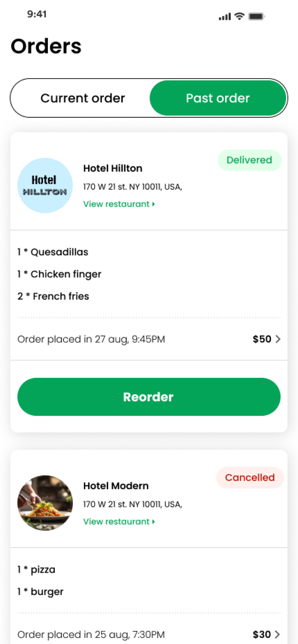Switch to the Current order tab

(82, 98)
